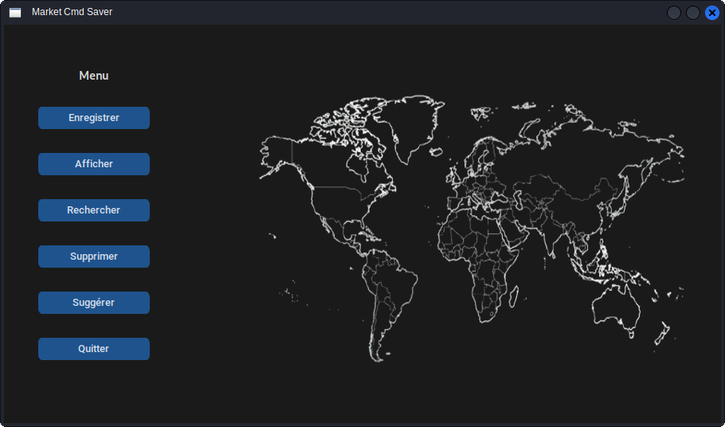Click Russia on the world map

pyautogui.click(x=592, y=148)
